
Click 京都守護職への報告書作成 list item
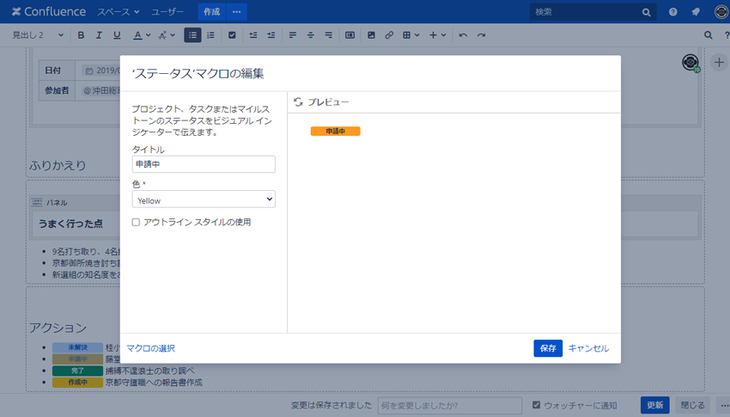click(x=154, y=383)
